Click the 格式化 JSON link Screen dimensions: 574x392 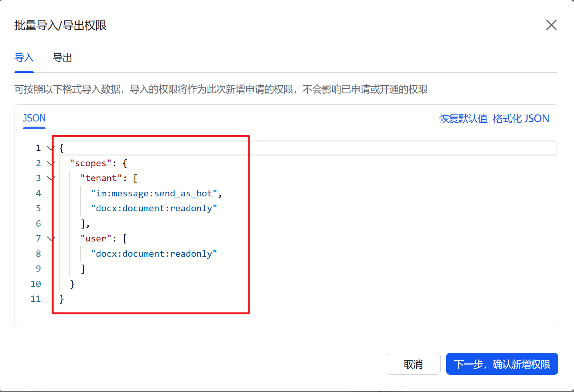521,118
